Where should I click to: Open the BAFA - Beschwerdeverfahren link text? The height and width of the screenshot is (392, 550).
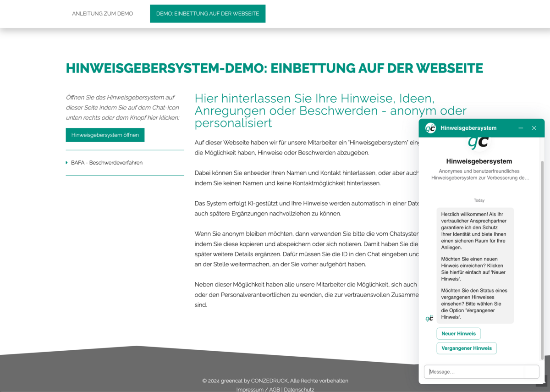point(107,163)
